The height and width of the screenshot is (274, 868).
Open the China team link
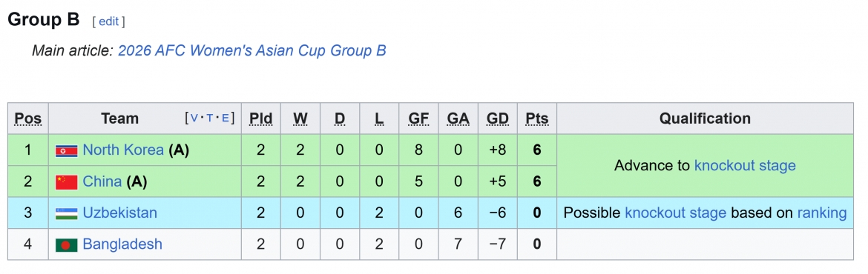(x=102, y=181)
